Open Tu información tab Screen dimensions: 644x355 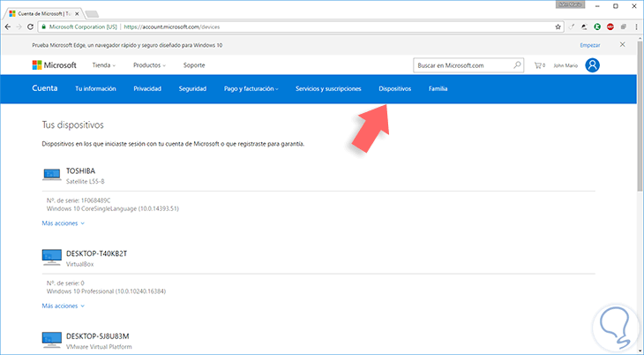tap(95, 88)
